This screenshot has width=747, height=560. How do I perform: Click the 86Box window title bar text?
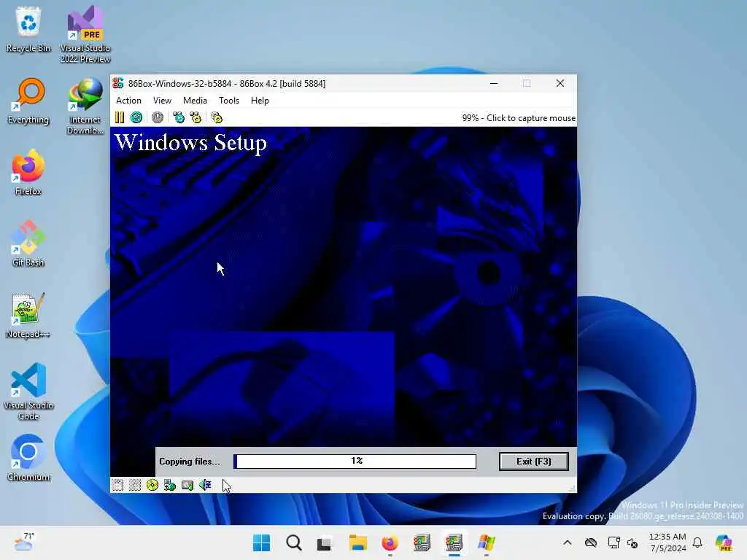coord(227,83)
